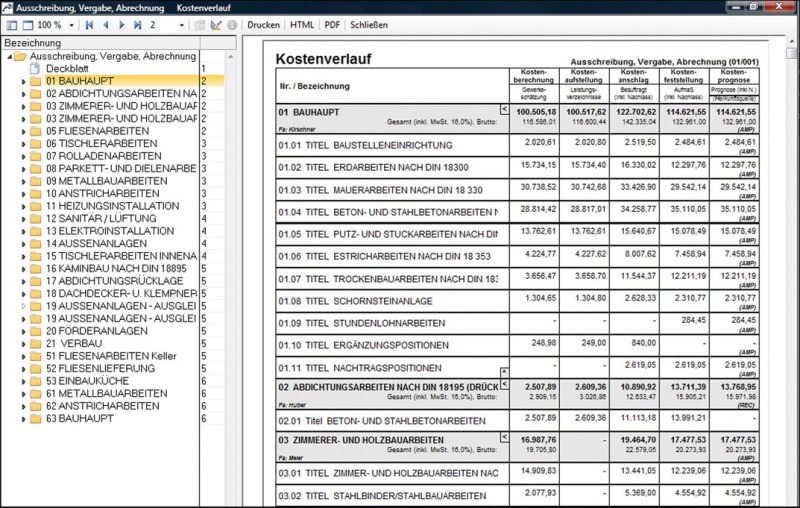Select 53 EINBAUKÜCHE folder icon
Screen dimensions: 800x508
click(x=35, y=381)
